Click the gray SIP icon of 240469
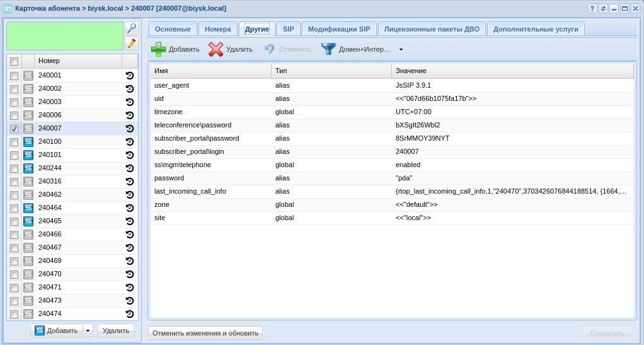Screen dimensions: 644x345 (x=28, y=260)
